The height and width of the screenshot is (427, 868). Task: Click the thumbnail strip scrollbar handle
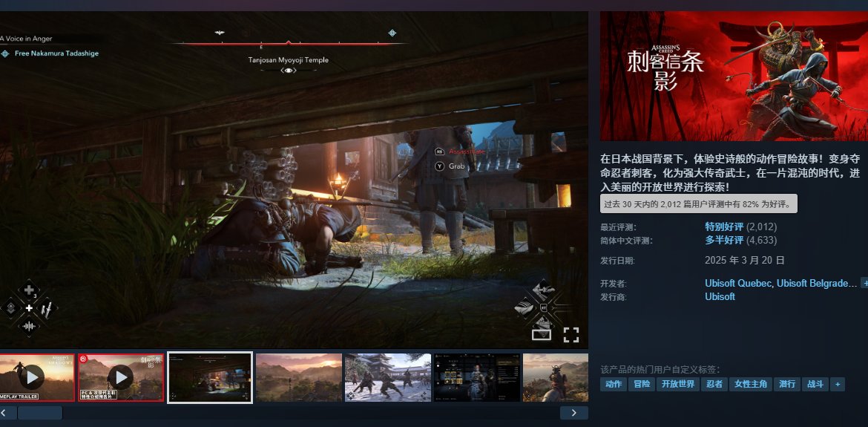pos(40,413)
